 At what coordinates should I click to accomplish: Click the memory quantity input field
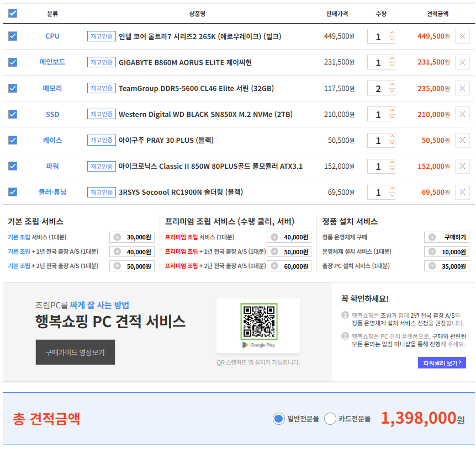click(x=378, y=88)
